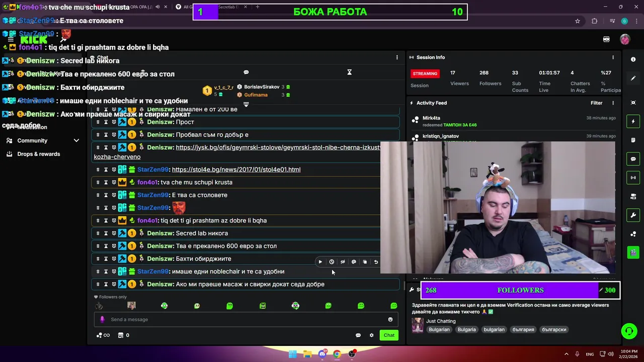
Task: Click the Just Chatting category label
Action: click(441, 321)
